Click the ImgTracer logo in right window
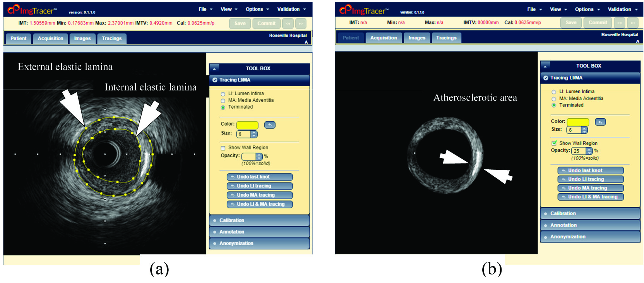 tap(364, 10)
